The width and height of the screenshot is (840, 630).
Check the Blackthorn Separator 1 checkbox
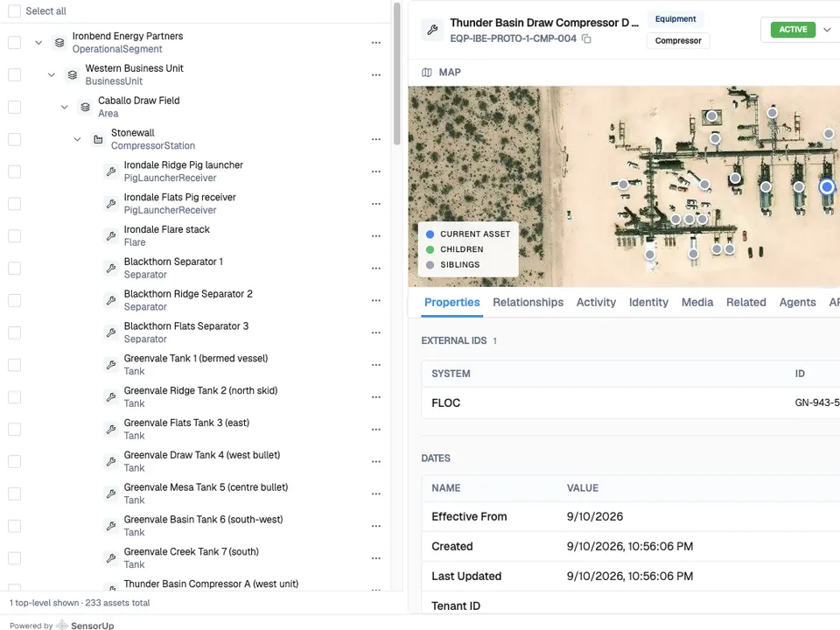tap(15, 268)
